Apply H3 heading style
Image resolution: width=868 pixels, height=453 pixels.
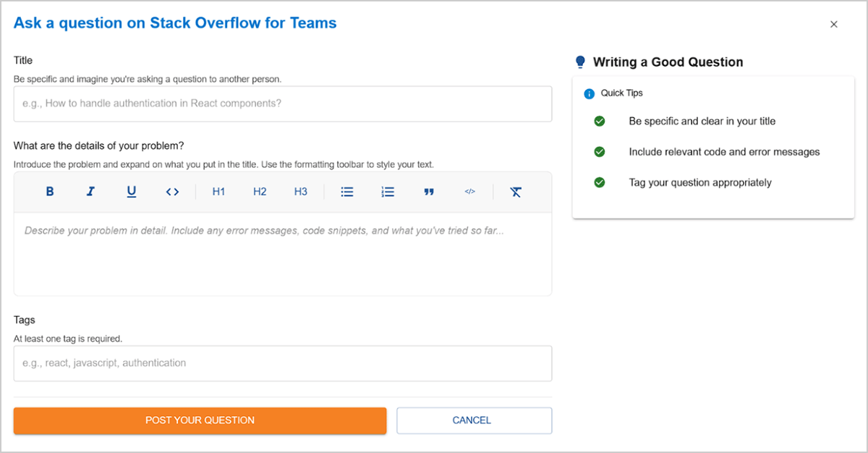click(x=300, y=192)
